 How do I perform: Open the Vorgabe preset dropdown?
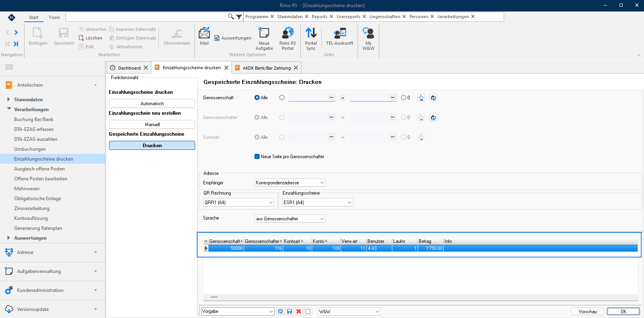(x=238, y=311)
